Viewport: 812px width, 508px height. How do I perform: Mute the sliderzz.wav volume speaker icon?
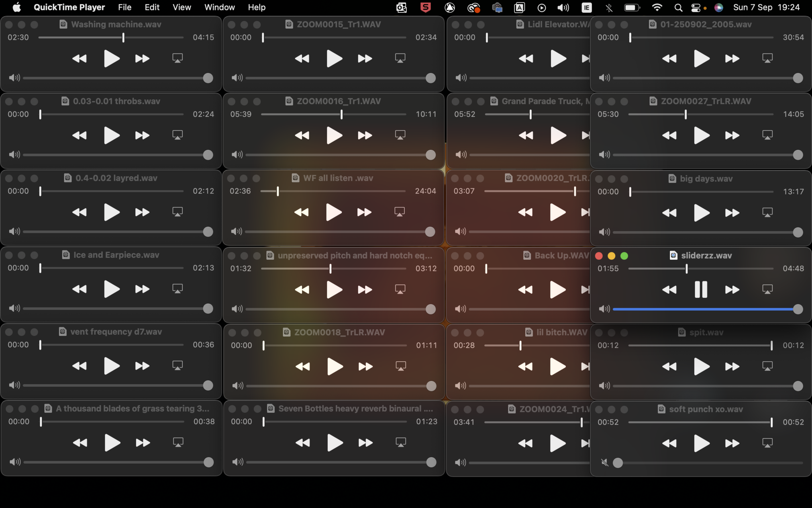point(604,309)
